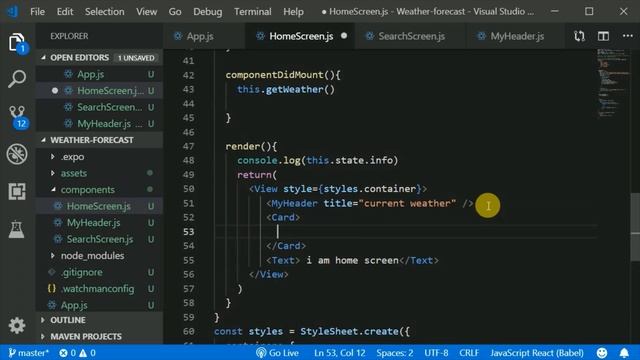Screen dimensions: 640x360
Task: Open App.js in the project root
Action: [x=100, y=305]
